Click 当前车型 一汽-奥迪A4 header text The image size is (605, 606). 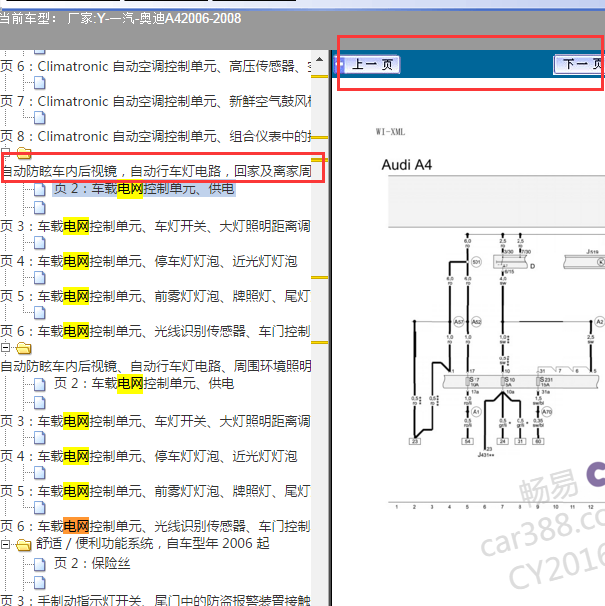coord(120,18)
